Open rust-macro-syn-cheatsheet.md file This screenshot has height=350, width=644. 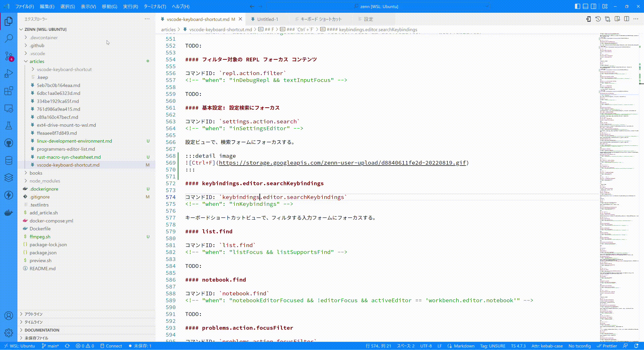[x=68, y=157]
